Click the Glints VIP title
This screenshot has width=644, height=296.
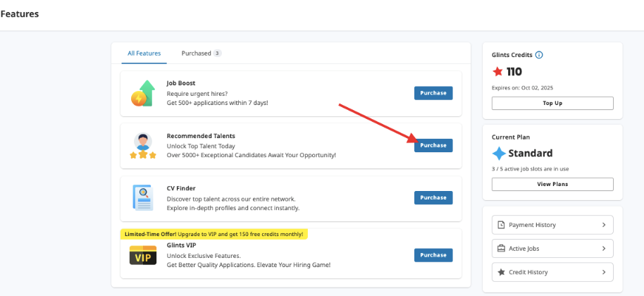pyautogui.click(x=181, y=245)
